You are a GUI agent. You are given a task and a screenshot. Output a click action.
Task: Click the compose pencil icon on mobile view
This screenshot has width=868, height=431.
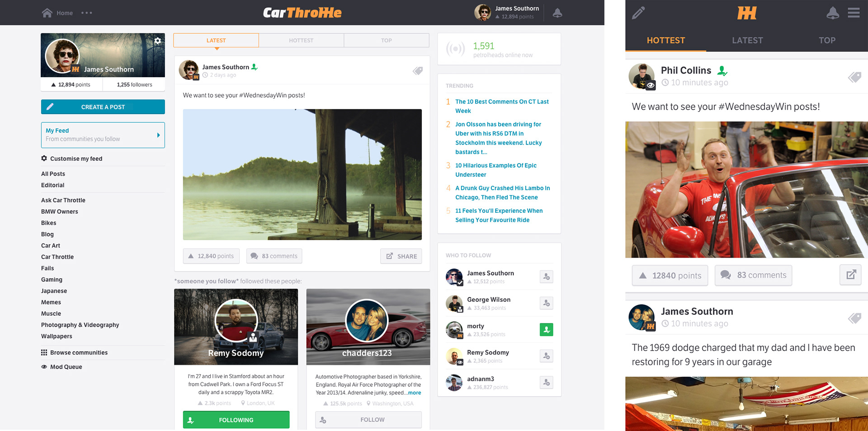point(639,13)
